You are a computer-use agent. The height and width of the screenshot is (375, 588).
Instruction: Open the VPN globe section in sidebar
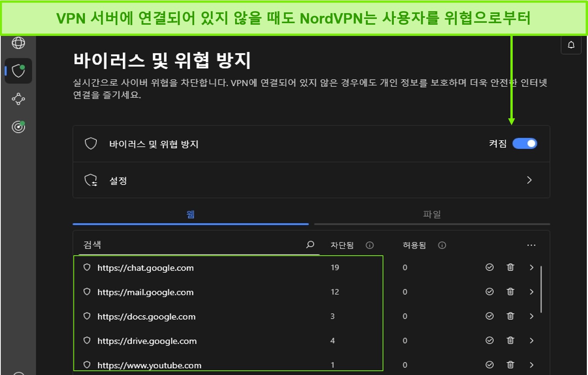(18, 43)
